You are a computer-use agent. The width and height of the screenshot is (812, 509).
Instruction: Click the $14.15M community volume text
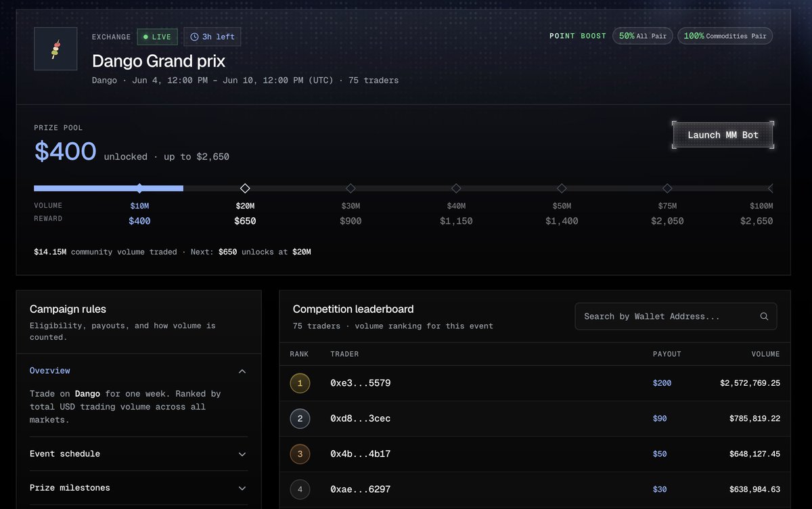[x=106, y=252]
